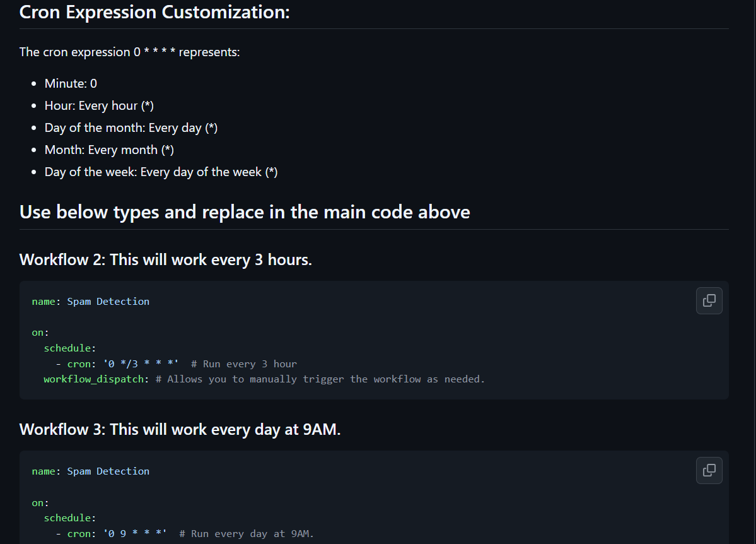Click the "The cron expression 0 * * * * represents:" sentence

(x=129, y=52)
